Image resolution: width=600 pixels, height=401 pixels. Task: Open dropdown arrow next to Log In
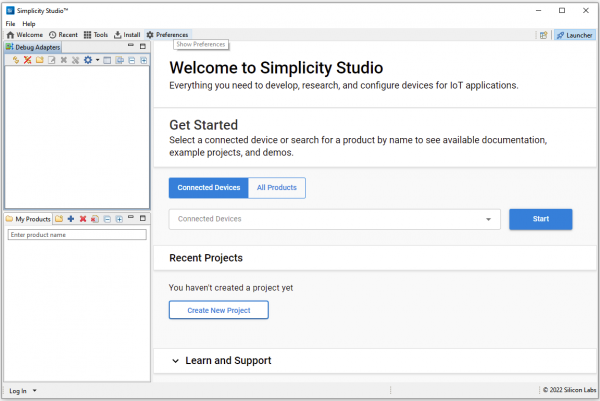[34, 391]
